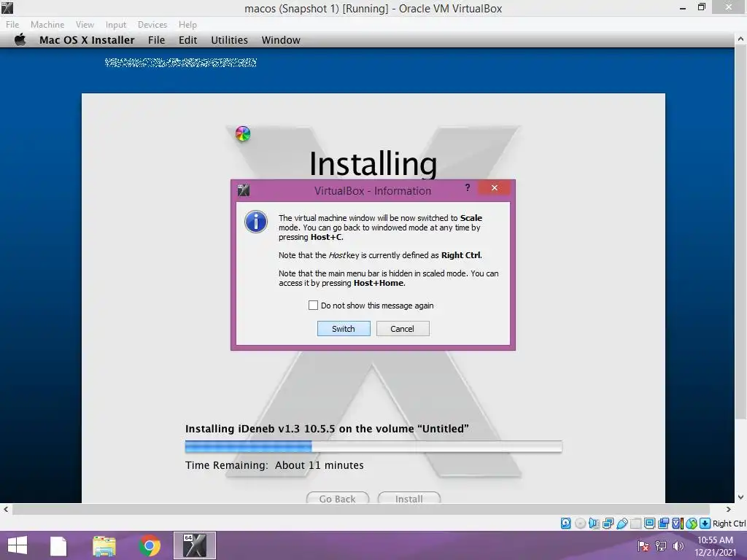Open the Input menu
Screen dimensions: 747x560
tap(116, 24)
